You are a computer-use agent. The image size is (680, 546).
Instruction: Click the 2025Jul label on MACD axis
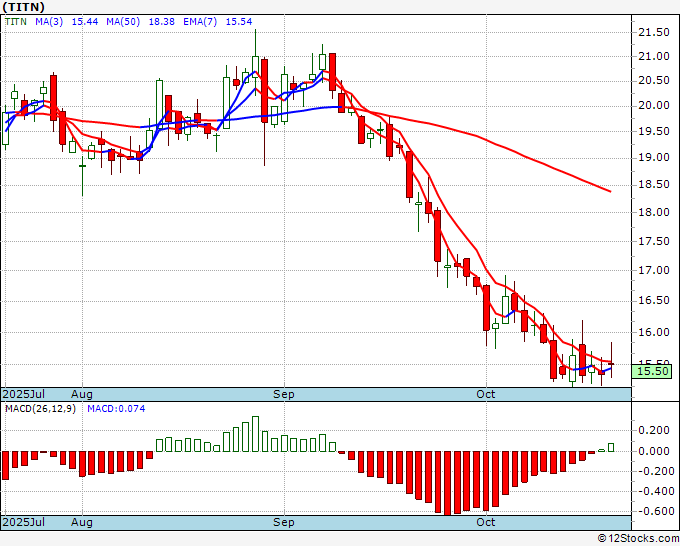[x=24, y=522]
